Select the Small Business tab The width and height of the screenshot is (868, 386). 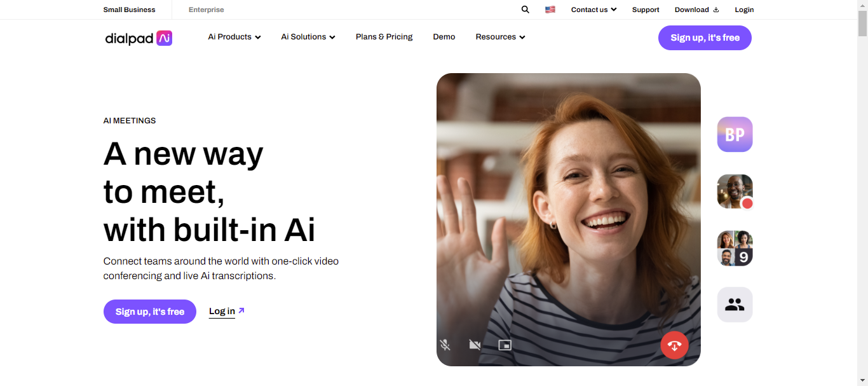pyautogui.click(x=129, y=10)
